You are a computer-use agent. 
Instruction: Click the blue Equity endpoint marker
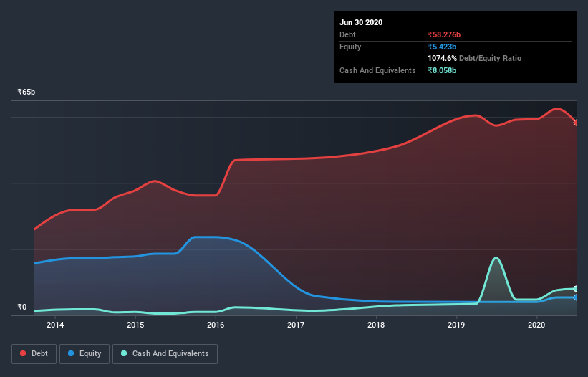(575, 297)
